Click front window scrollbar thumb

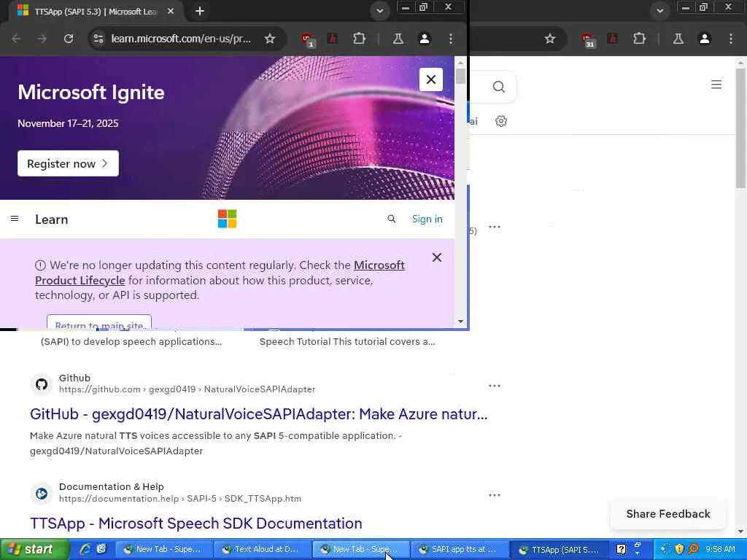tap(461, 76)
